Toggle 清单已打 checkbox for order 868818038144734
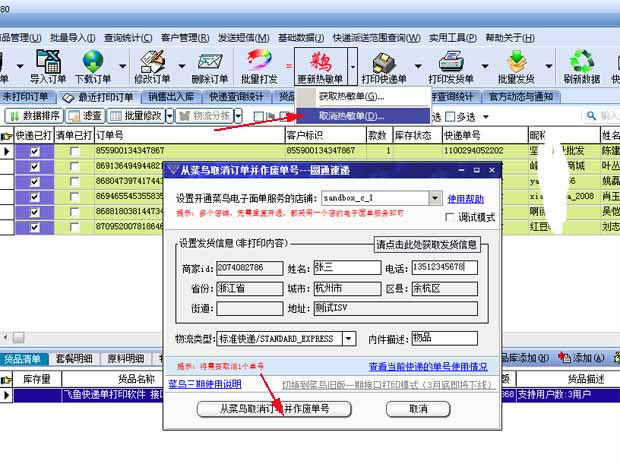 (74, 212)
